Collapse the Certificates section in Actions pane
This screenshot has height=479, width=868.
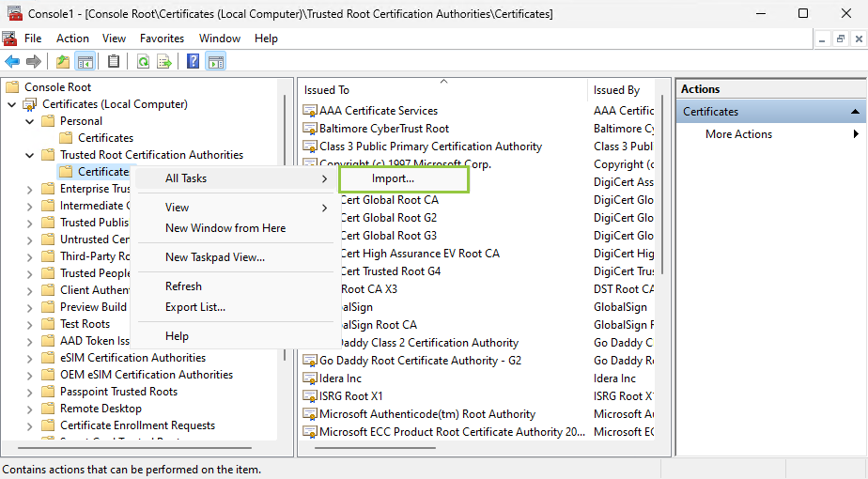[855, 112]
